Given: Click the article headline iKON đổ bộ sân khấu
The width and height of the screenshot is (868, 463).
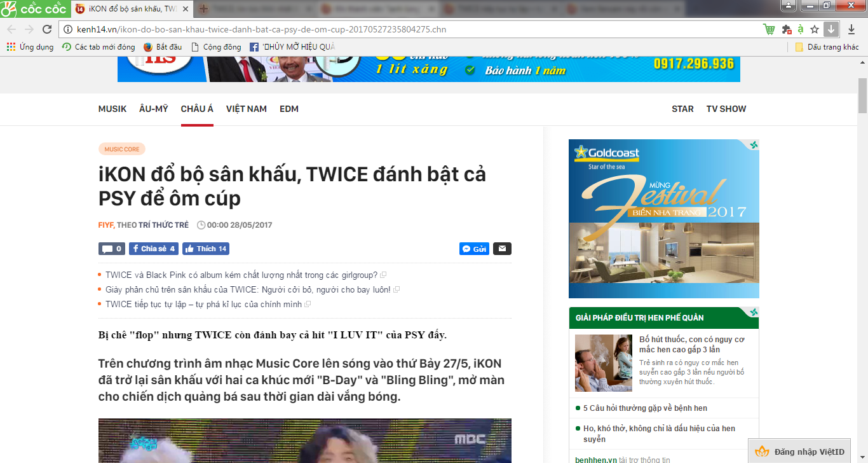Looking at the screenshot, I should pos(292,186).
